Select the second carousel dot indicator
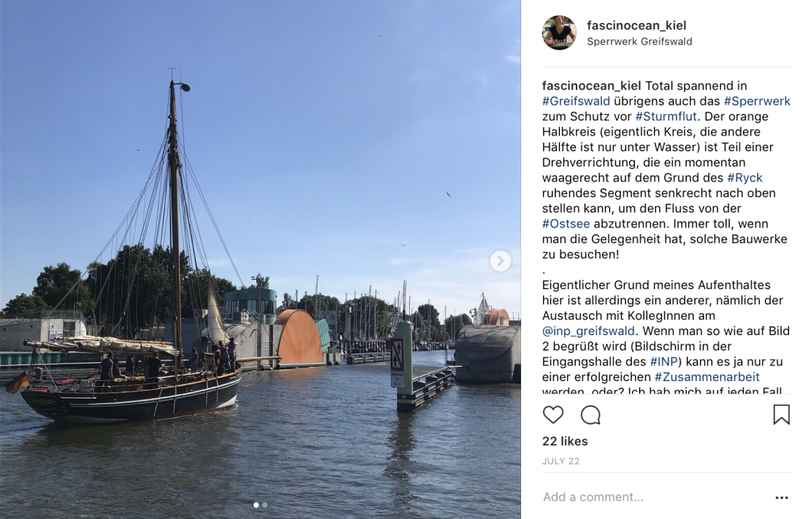Viewport: 812px width, 519px height. [265, 505]
